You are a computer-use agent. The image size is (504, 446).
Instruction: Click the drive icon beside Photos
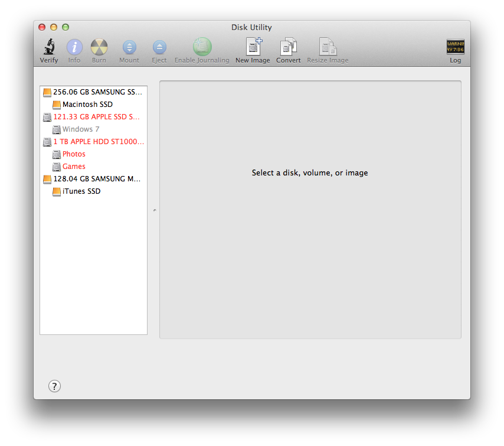57,154
